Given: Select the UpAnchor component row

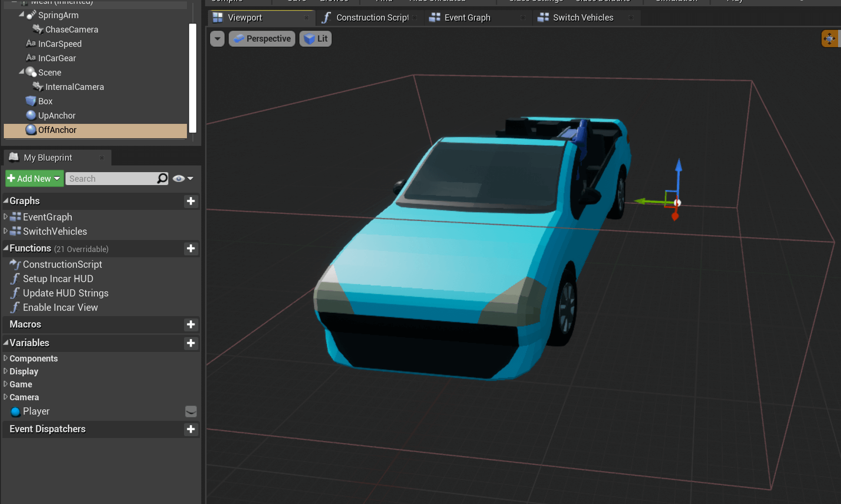Looking at the screenshot, I should [x=95, y=115].
